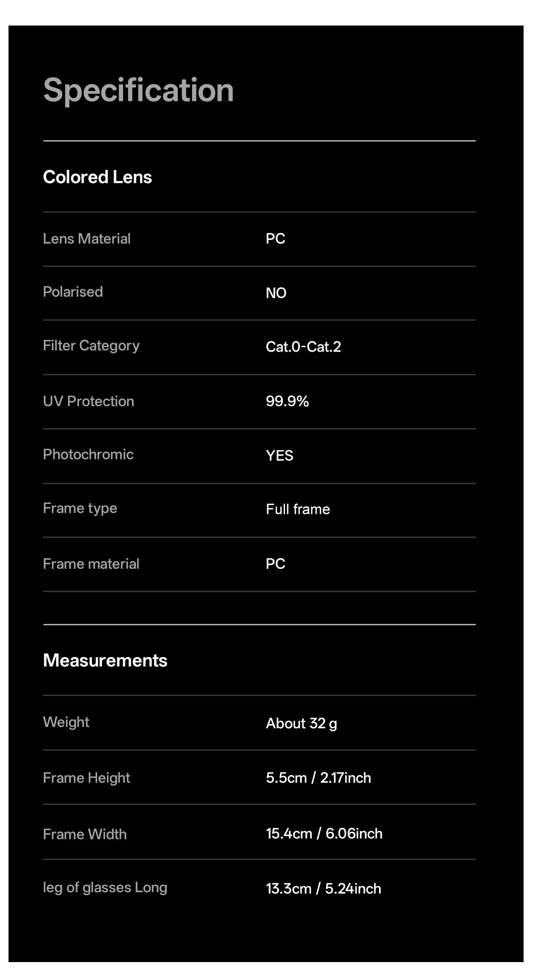This screenshot has height=980, width=537.
Task: Select the PC value for Lens Material
Action: pos(275,238)
